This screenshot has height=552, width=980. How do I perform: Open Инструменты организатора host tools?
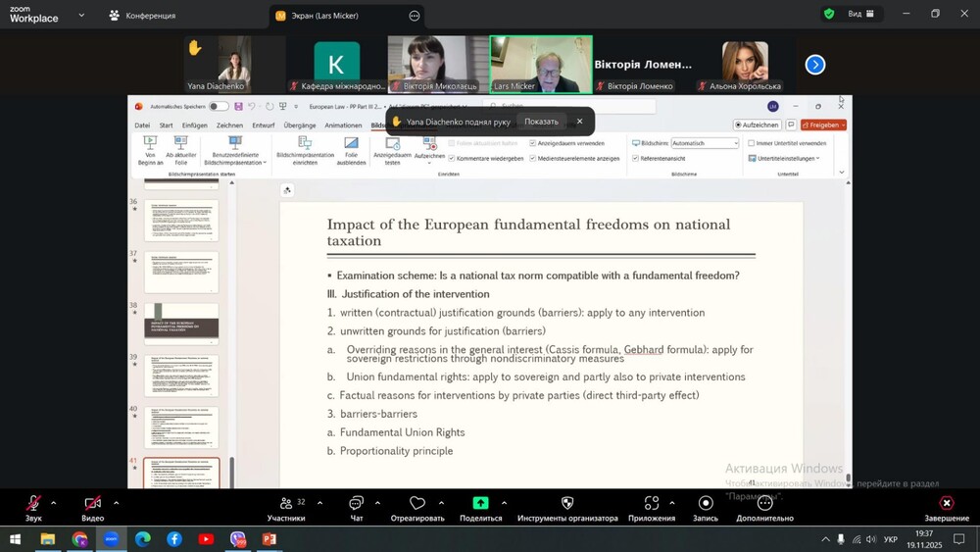[x=567, y=503]
